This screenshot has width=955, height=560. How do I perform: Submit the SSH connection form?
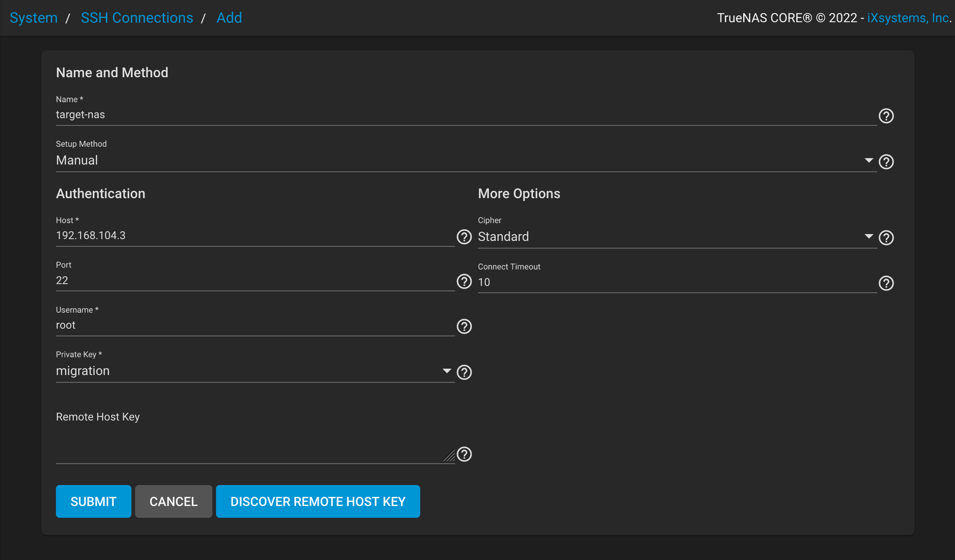click(x=94, y=501)
